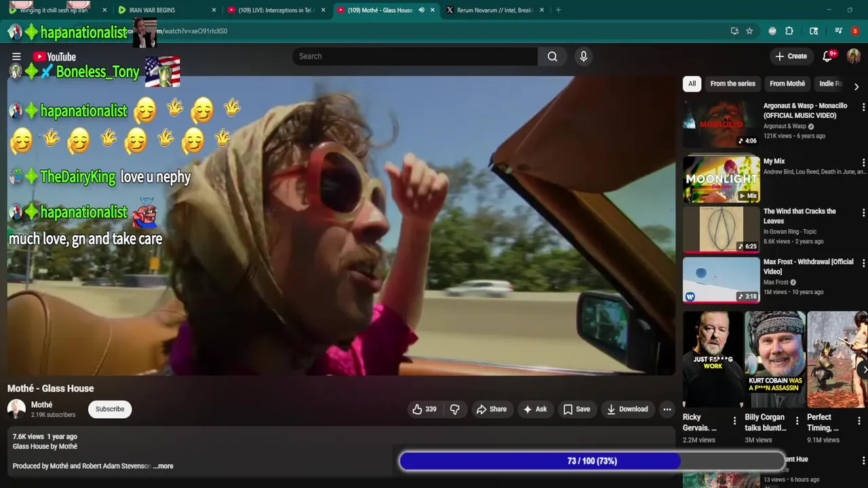The height and width of the screenshot is (488, 868).
Task: Click the video title Mothé - Glass House
Action: (51, 388)
